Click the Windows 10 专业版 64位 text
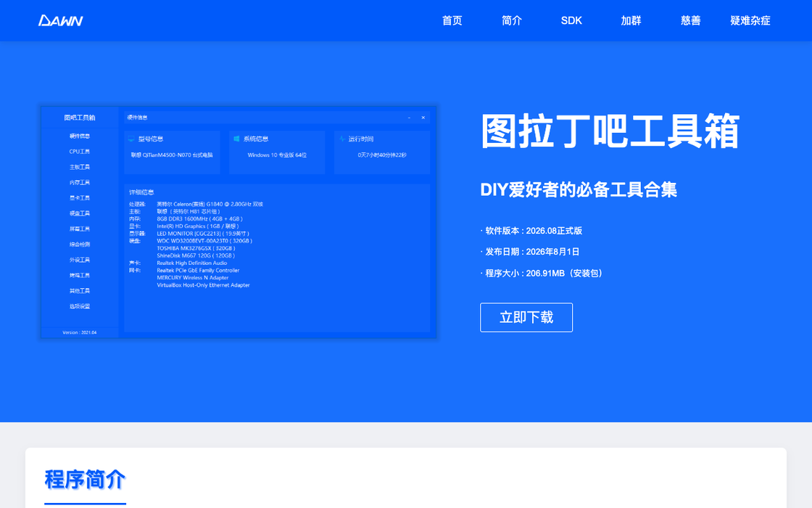 click(x=277, y=155)
